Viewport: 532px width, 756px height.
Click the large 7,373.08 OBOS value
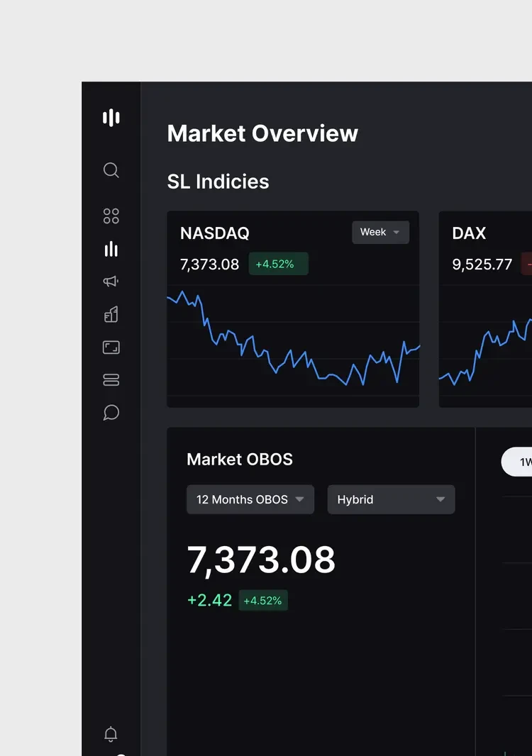[x=261, y=560]
